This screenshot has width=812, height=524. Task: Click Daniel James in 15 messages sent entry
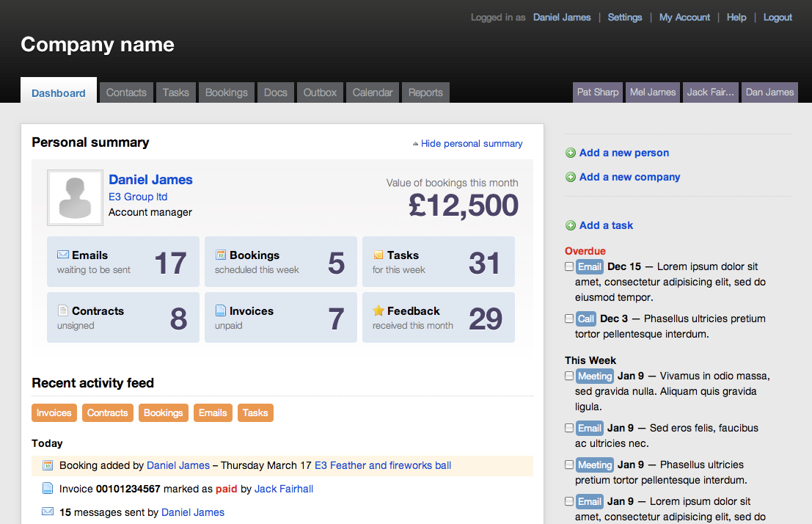pos(193,512)
